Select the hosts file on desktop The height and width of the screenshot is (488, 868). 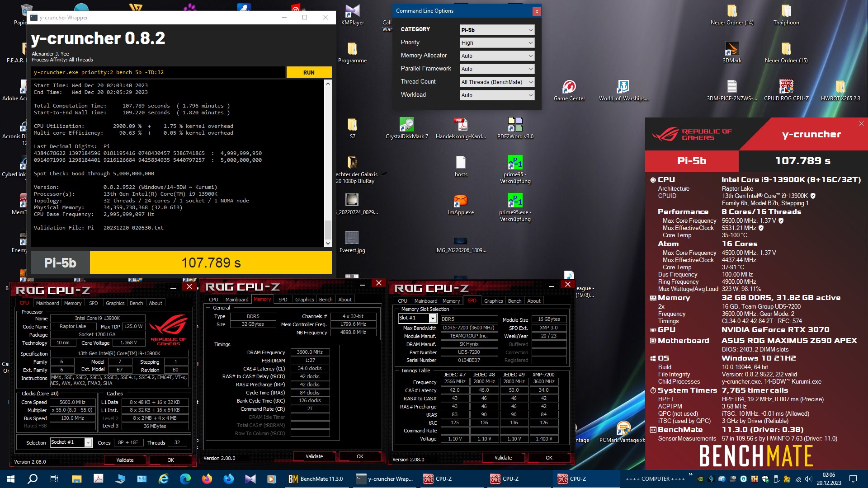pos(461,166)
